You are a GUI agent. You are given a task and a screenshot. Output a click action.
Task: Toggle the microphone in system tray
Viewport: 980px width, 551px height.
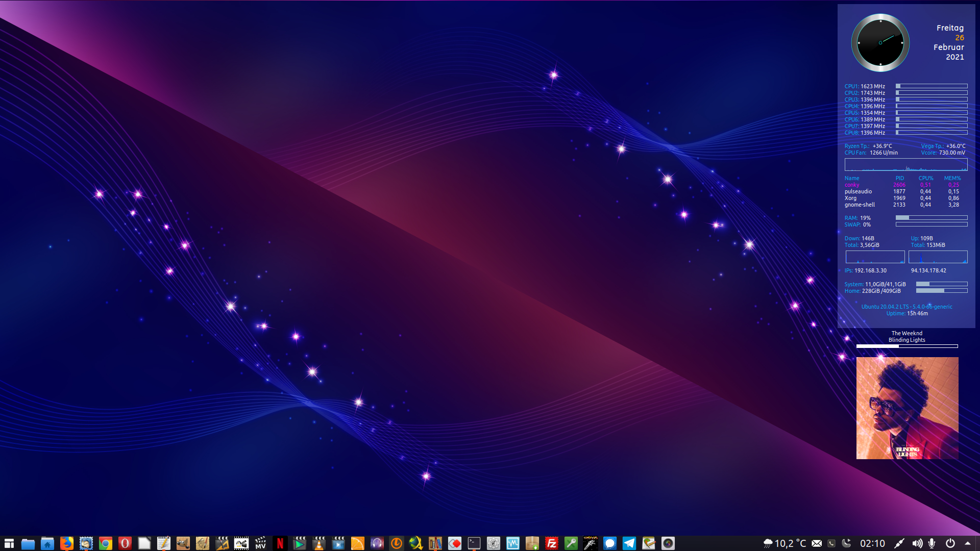(x=932, y=543)
